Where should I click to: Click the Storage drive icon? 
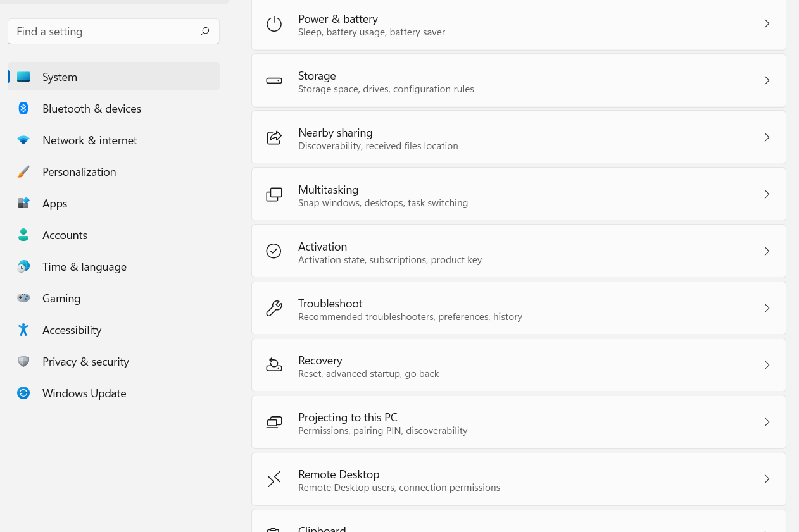[274, 81]
